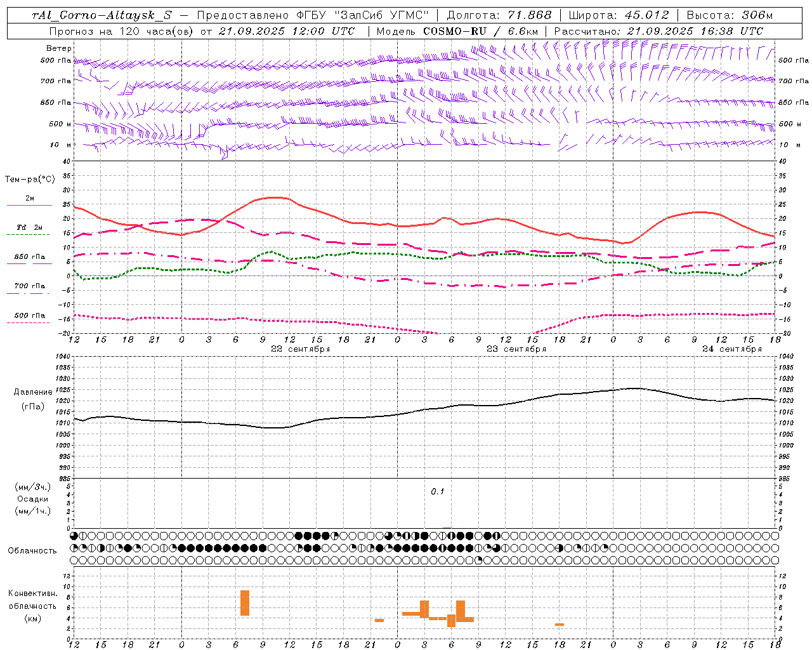Screen dimensions: 812x650
Task: Click the 'Модель COSMO-RU / 6.6км' label
Action: point(457,31)
